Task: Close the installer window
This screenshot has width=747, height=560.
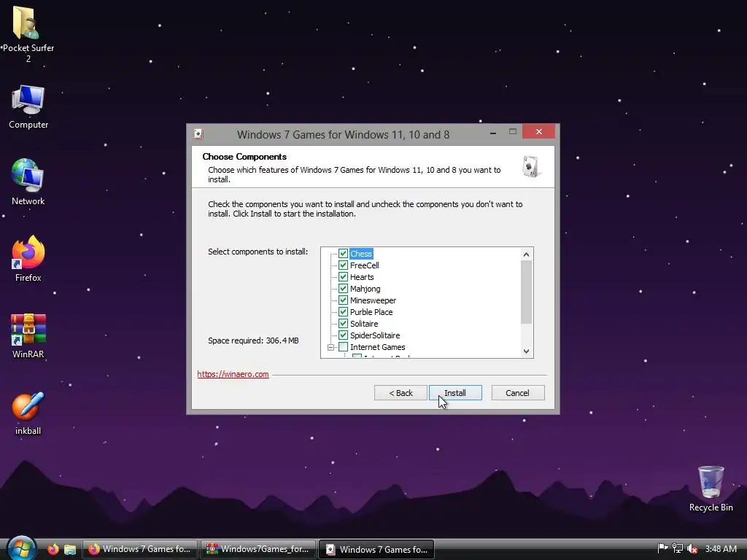Action: click(x=539, y=131)
